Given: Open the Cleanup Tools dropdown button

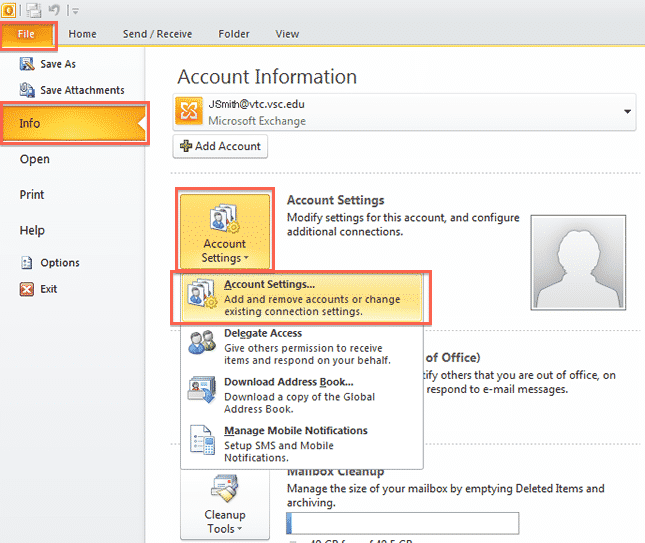Looking at the screenshot, I should coord(225,504).
